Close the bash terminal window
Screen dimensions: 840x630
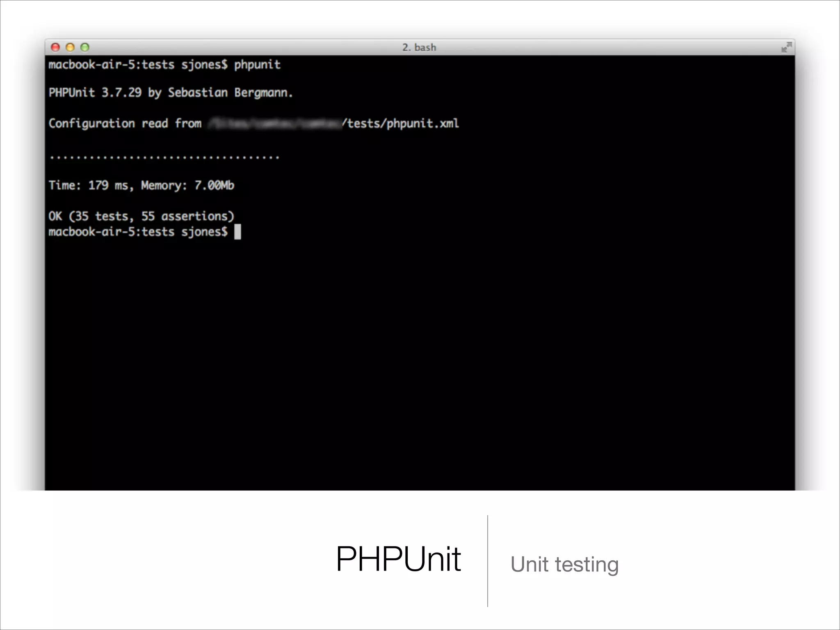pos(55,47)
